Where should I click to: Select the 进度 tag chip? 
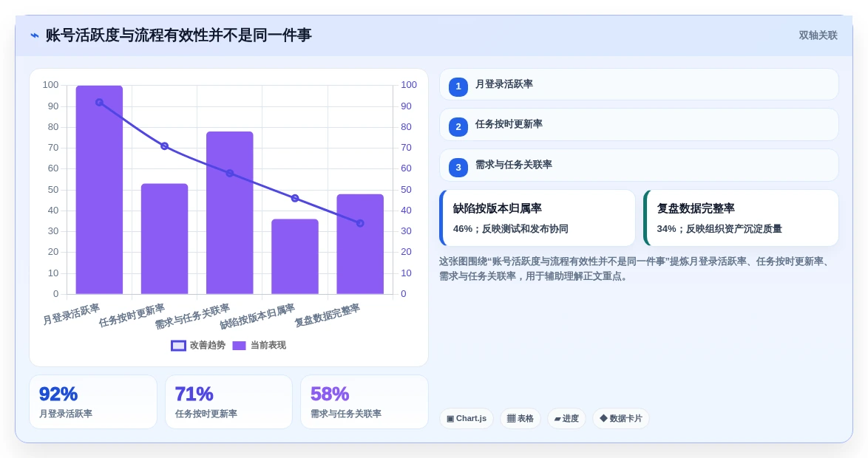click(x=566, y=418)
